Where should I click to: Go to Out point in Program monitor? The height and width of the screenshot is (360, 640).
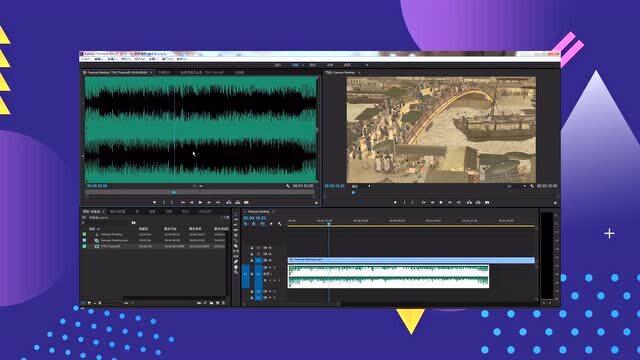coord(458,202)
